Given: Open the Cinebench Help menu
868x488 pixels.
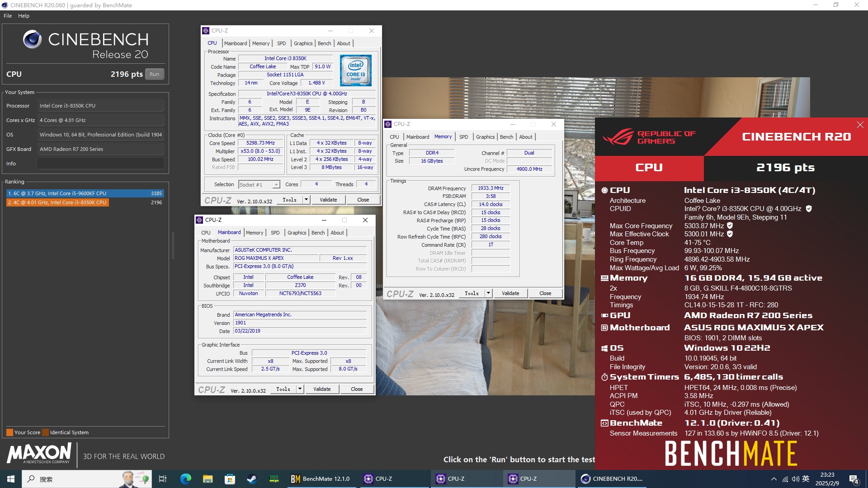Looking at the screenshot, I should tap(24, 16).
